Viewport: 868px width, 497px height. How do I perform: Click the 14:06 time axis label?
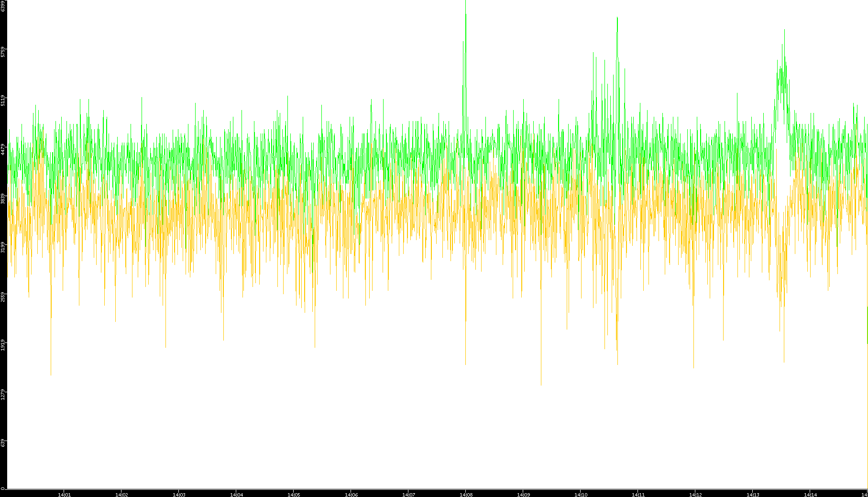351,495
